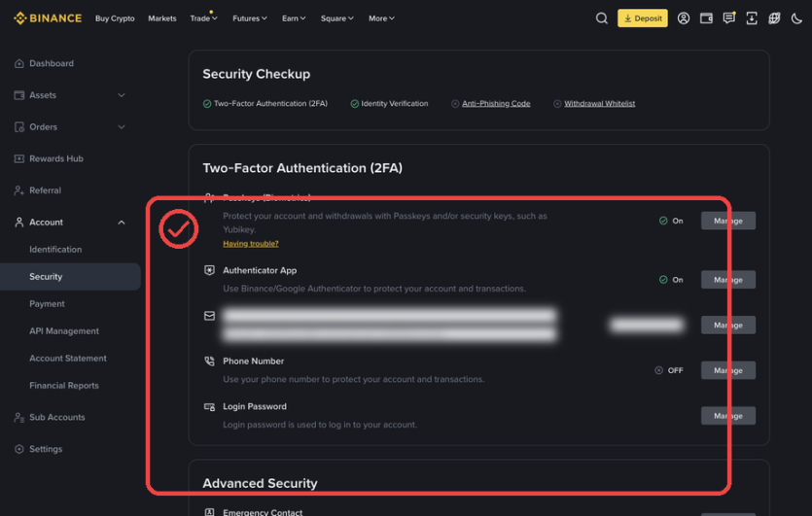Click the Advanced Security heading
The width and height of the screenshot is (812, 516).
tap(260, 483)
